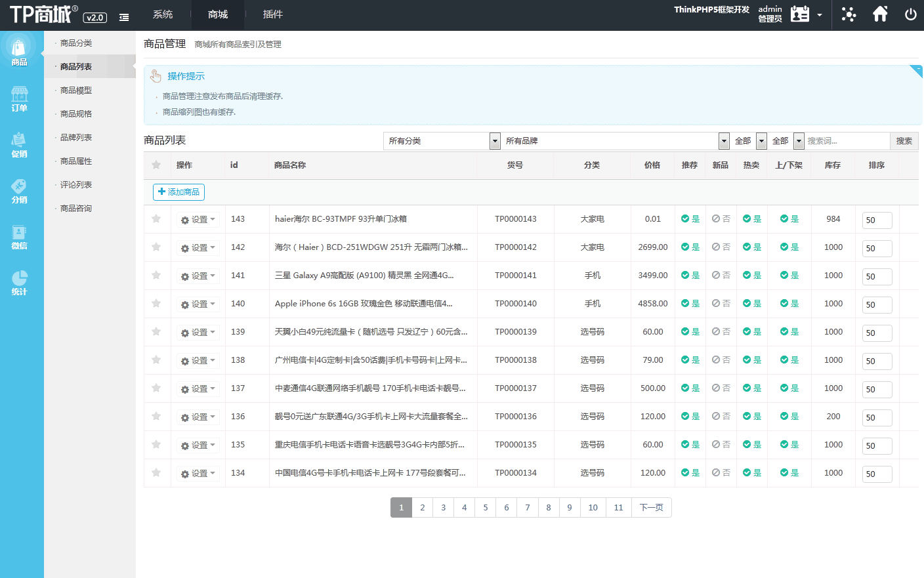924x578 pixels.
Task: Toggle 推荐 status for product 143
Action: 690,219
